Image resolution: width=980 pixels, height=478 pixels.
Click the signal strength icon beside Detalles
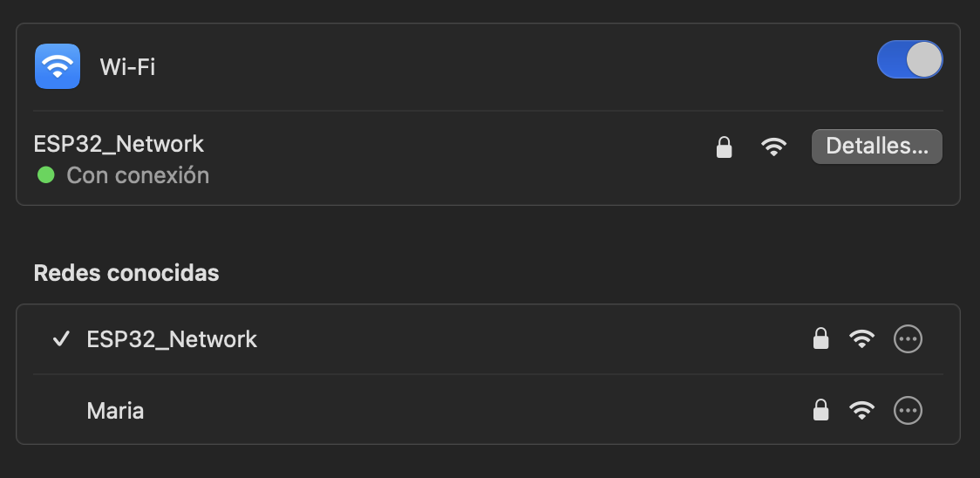773,147
